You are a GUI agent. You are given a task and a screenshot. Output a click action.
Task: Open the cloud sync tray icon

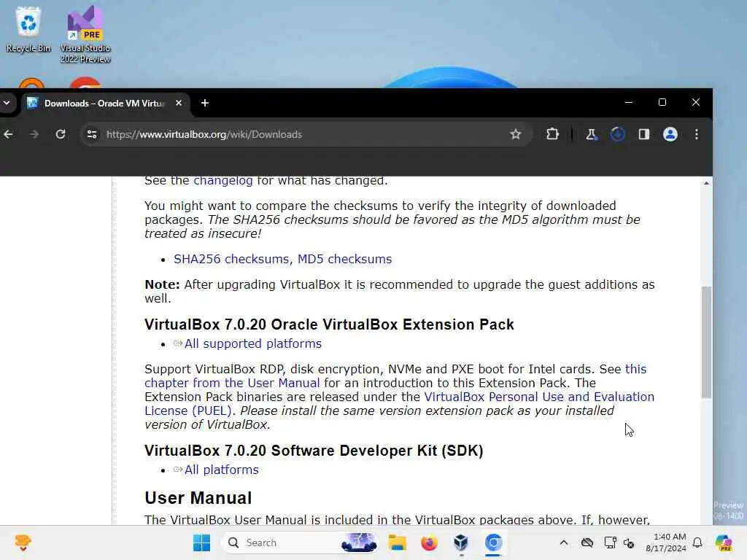coord(587,542)
